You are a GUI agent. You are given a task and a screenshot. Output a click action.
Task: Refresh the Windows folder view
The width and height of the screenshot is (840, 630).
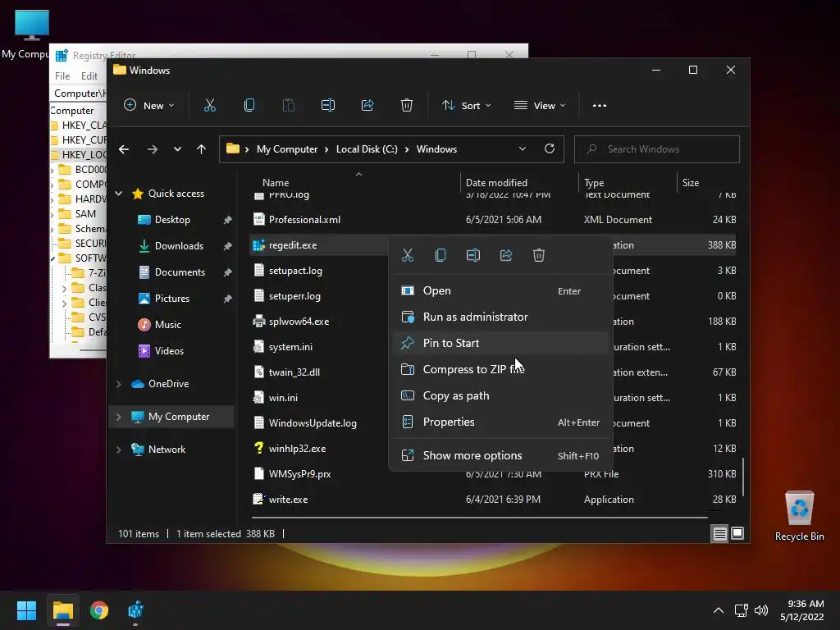point(550,149)
